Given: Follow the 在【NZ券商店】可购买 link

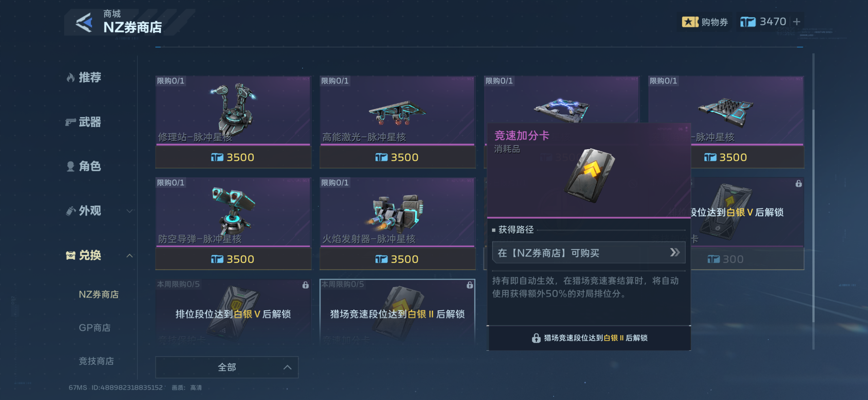Looking at the screenshot, I should (x=589, y=252).
